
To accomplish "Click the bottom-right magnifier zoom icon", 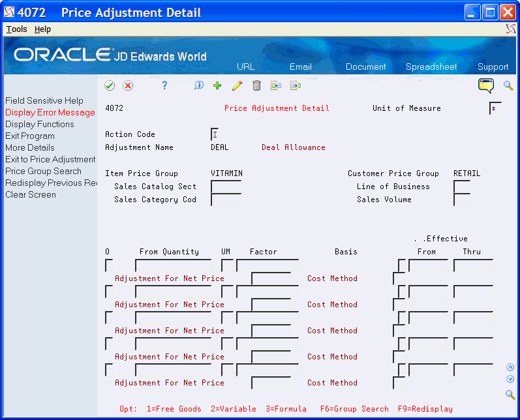I will click(510, 395).
